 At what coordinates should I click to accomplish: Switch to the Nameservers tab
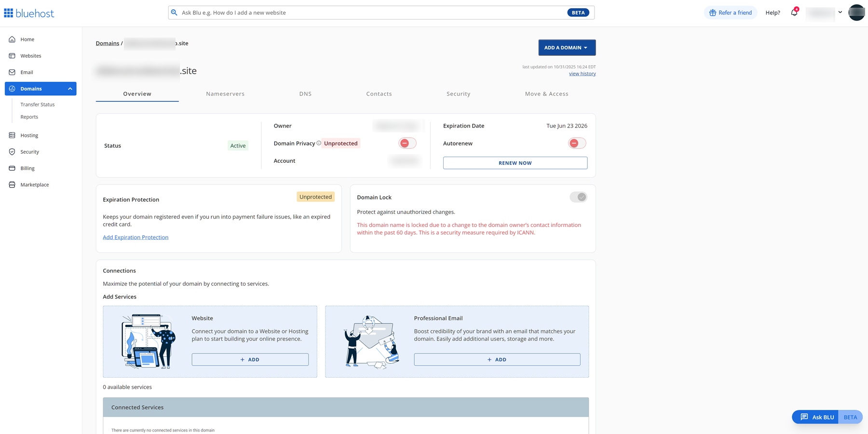click(225, 93)
